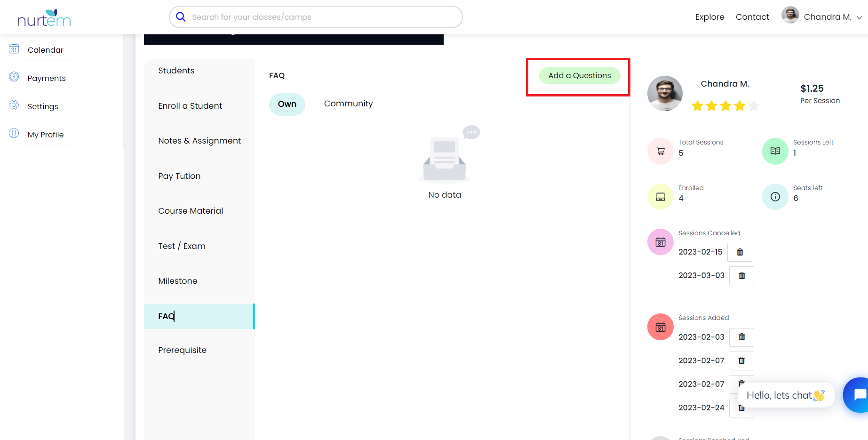This screenshot has height=440, width=868.
Task: Open the Prerequisite menu item
Action: tap(182, 350)
